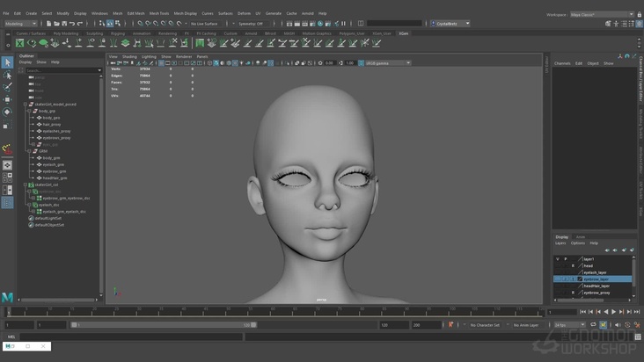Image resolution: width=644 pixels, height=362 pixels.
Task: Activate the Lasso Select tool
Action: click(7, 76)
